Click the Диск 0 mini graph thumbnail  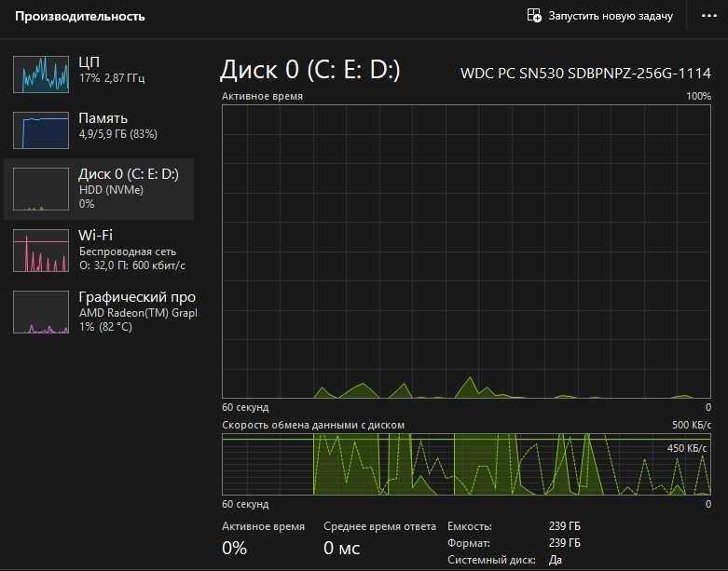pos(41,189)
